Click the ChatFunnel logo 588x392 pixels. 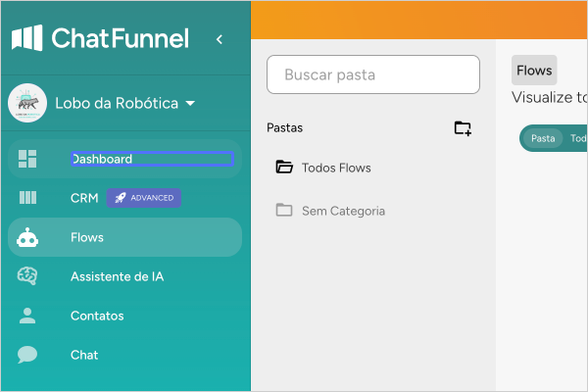(x=101, y=38)
